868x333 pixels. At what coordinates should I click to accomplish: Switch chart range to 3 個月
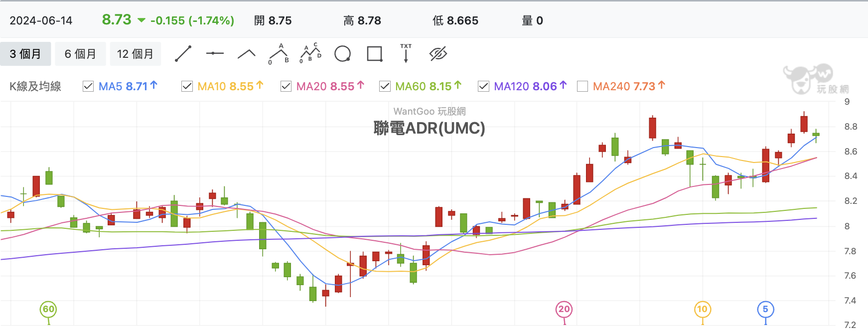[25, 54]
